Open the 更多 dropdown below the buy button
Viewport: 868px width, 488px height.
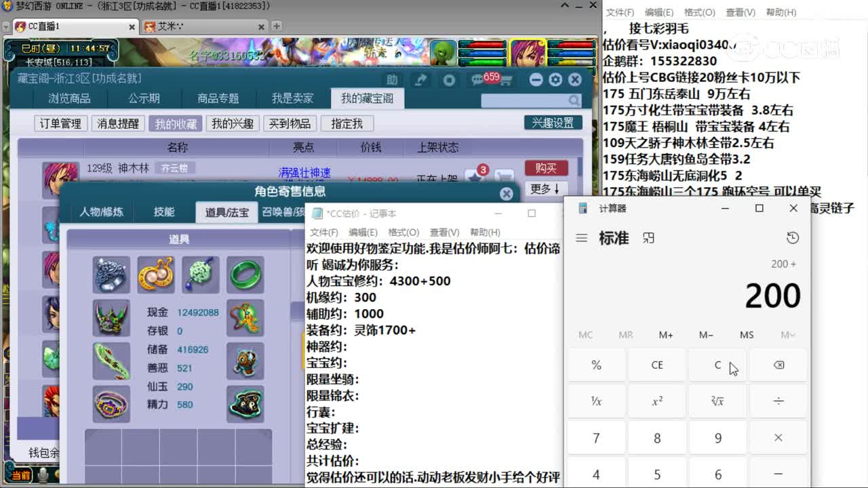point(545,190)
